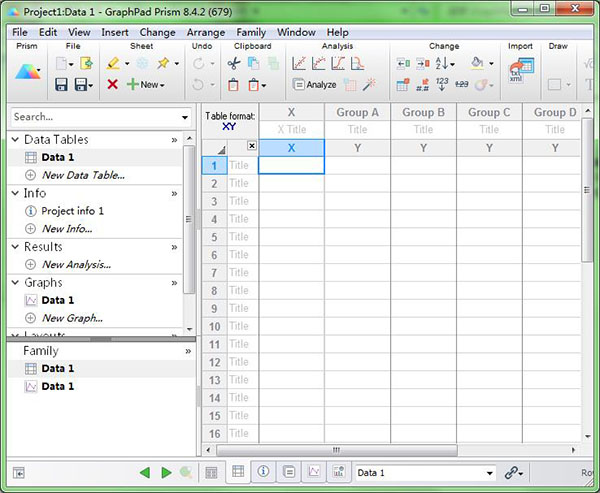Open the Family menu
600x493 pixels.
(251, 32)
